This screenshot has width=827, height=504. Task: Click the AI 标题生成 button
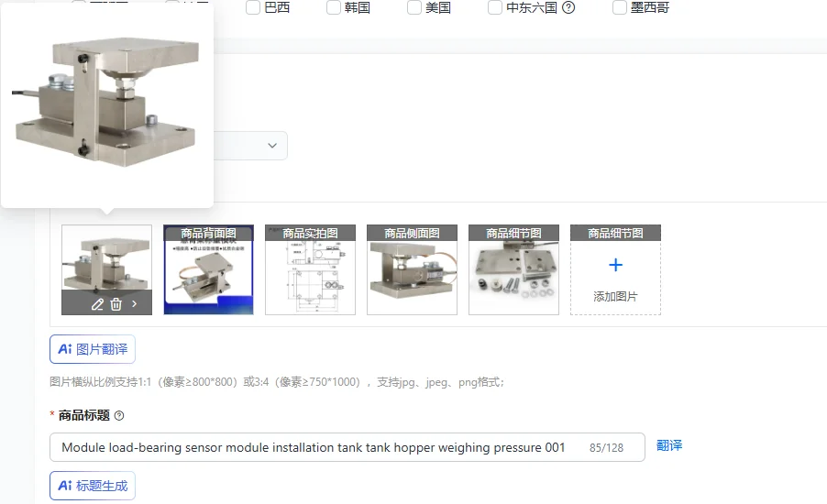click(93, 486)
